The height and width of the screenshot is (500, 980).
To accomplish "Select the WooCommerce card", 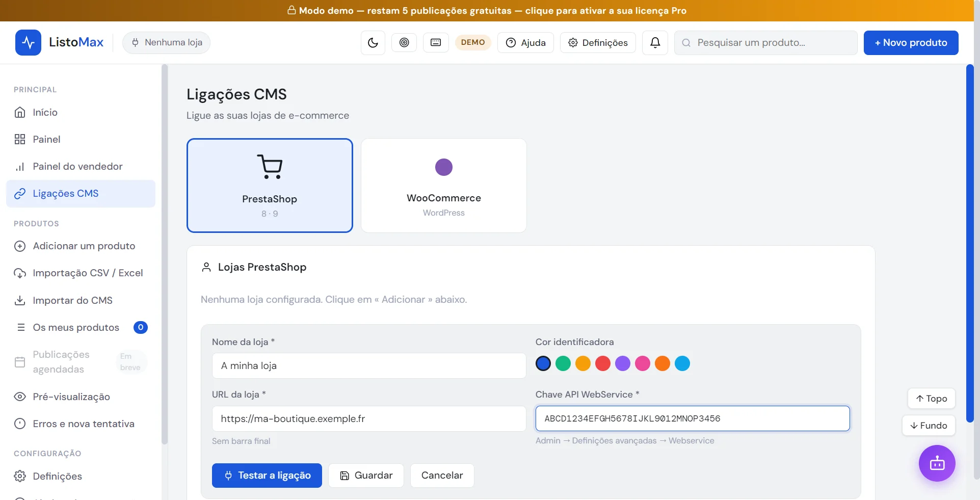I will point(444,186).
